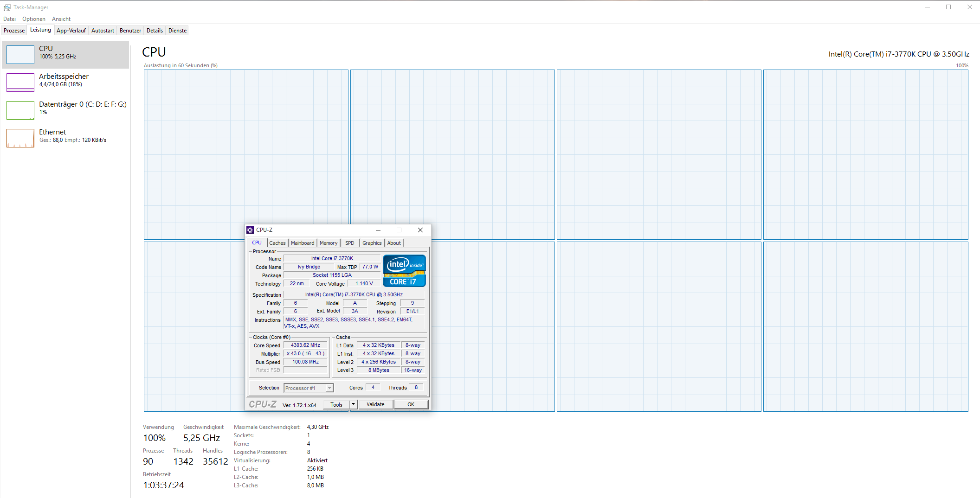Screen dimensions: 980x498
Task: Click the Intel Core i7 logo badge
Action: click(x=404, y=271)
